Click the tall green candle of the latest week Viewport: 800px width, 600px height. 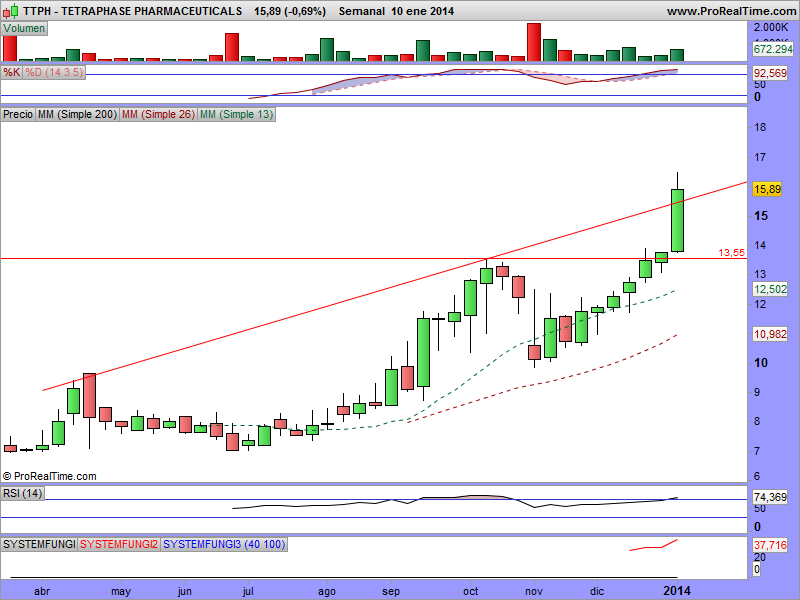pyautogui.click(x=677, y=220)
